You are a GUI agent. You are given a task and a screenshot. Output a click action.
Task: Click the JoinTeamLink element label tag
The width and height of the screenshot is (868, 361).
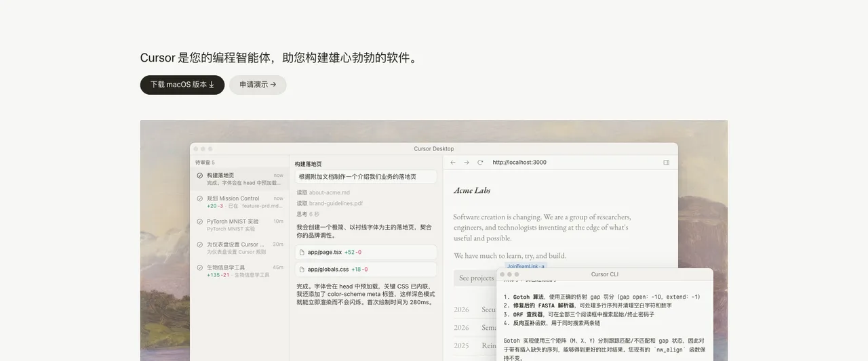[x=526, y=267]
